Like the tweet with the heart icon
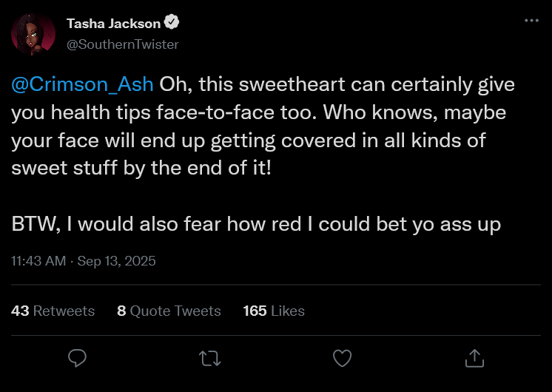The image size is (552, 392). [x=341, y=359]
